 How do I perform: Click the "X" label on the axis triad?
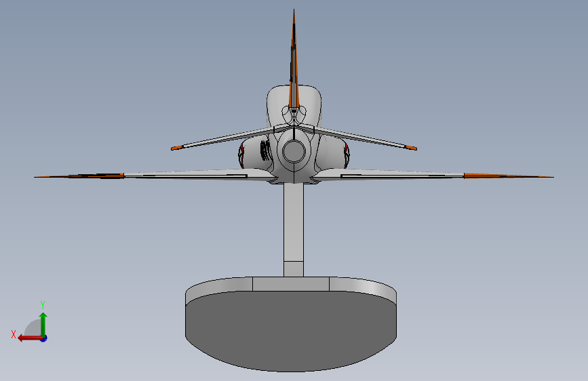click(14, 334)
